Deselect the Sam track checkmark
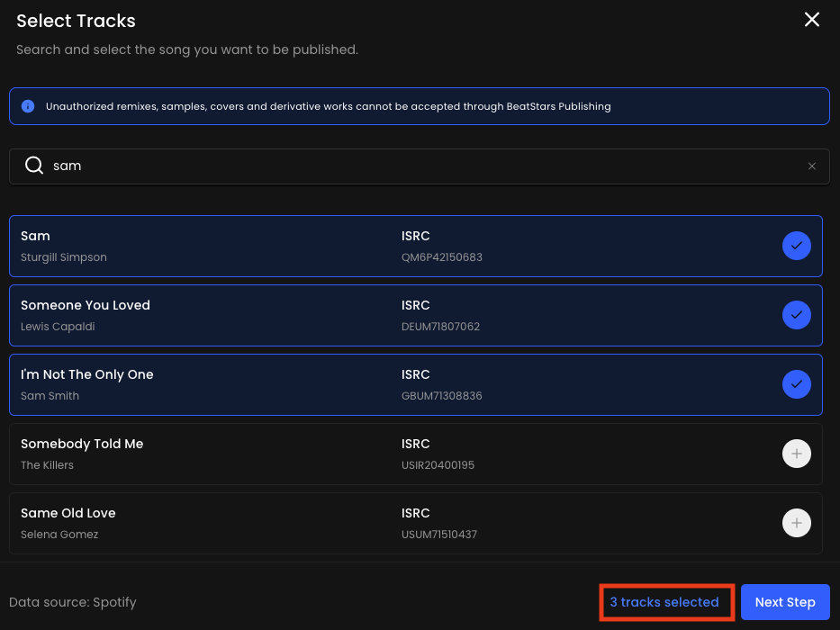Image resolution: width=840 pixels, height=630 pixels. [796, 246]
